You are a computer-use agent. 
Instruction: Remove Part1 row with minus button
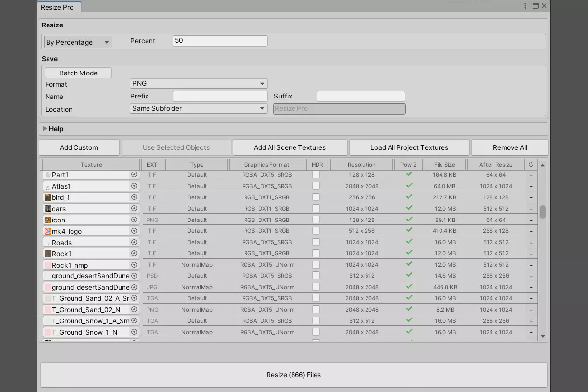coord(531,175)
